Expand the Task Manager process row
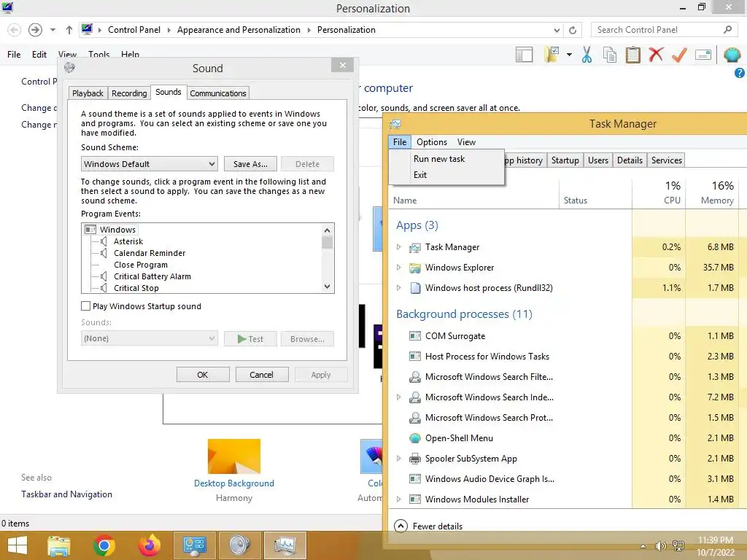The image size is (747, 560). [399, 247]
